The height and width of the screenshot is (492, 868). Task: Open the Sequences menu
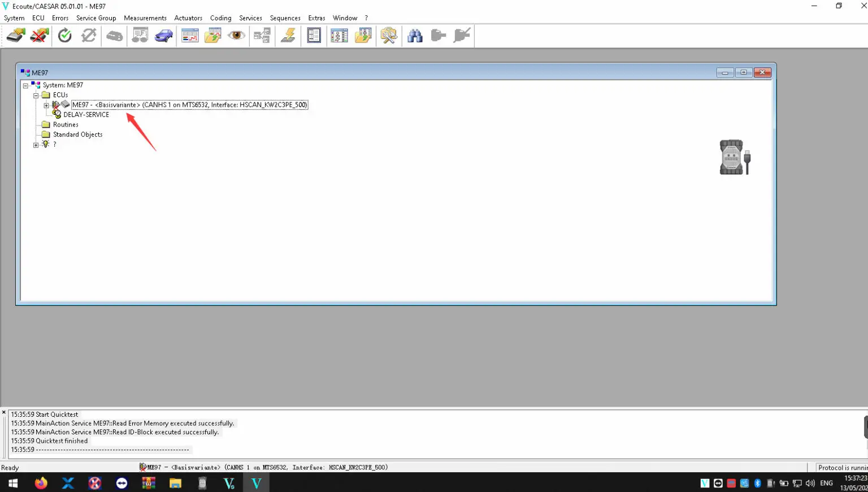285,18
